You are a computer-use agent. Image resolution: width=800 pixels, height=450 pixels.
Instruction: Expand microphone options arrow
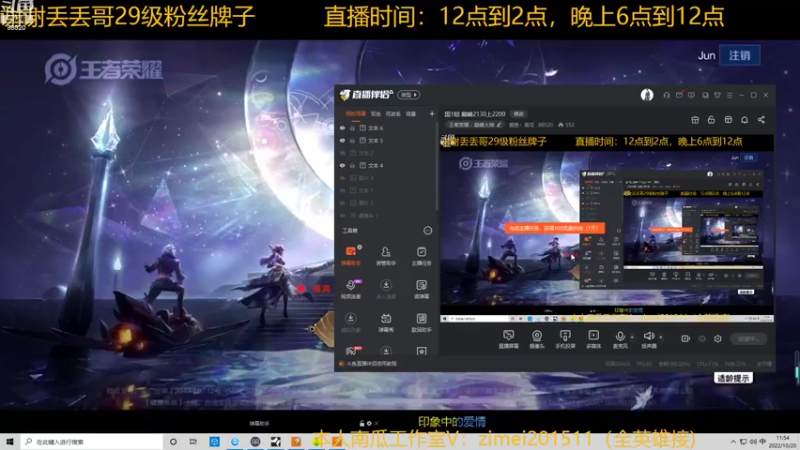coord(632,337)
